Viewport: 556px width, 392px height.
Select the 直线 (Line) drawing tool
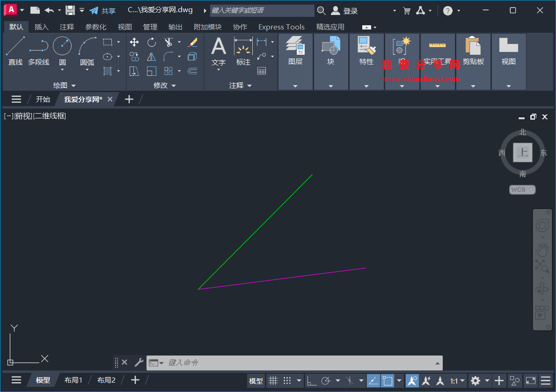click(15, 47)
